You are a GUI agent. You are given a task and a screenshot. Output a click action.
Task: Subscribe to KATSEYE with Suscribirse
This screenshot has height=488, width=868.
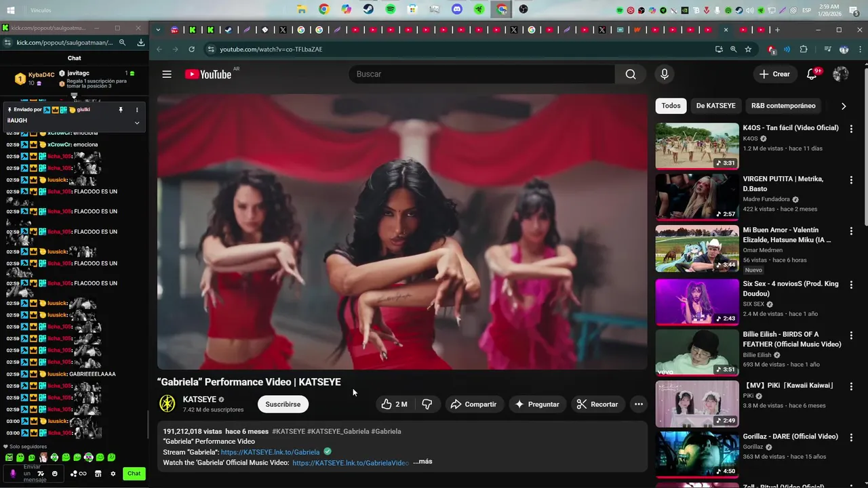coord(283,404)
